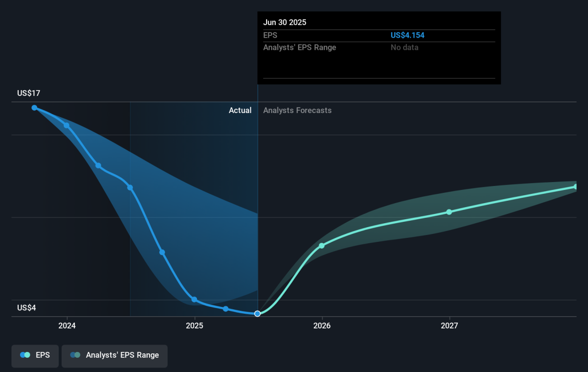
Task: Click the US$4.154 EPS value in tooltip
Action: pyautogui.click(x=407, y=35)
